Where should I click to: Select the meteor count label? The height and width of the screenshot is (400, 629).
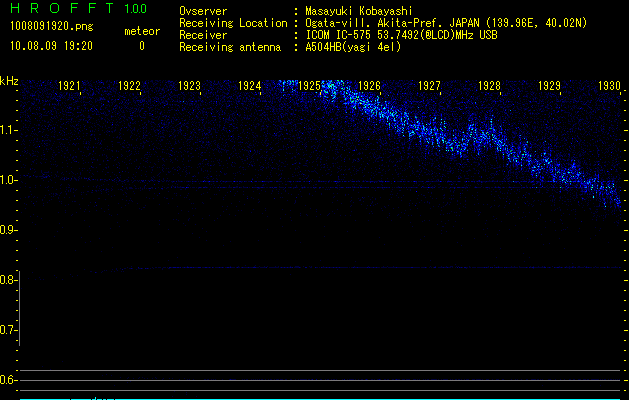point(141,32)
